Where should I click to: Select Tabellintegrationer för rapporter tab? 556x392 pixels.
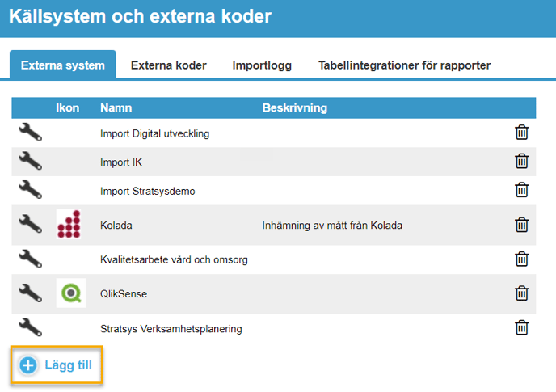pyautogui.click(x=404, y=65)
